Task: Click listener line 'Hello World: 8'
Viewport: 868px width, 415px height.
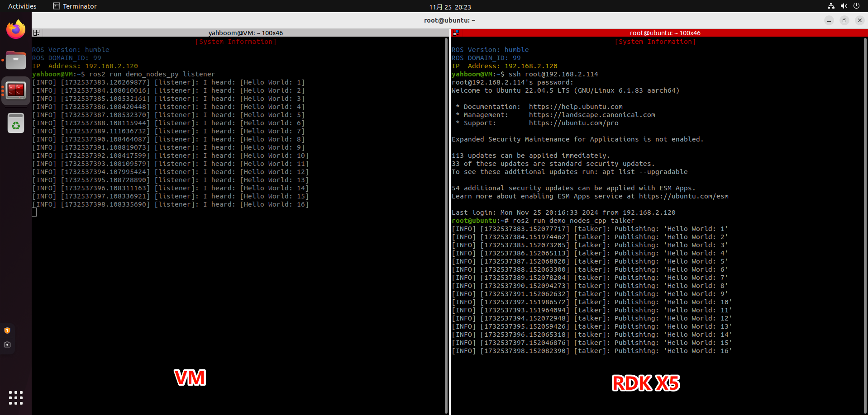Action: pyautogui.click(x=168, y=139)
